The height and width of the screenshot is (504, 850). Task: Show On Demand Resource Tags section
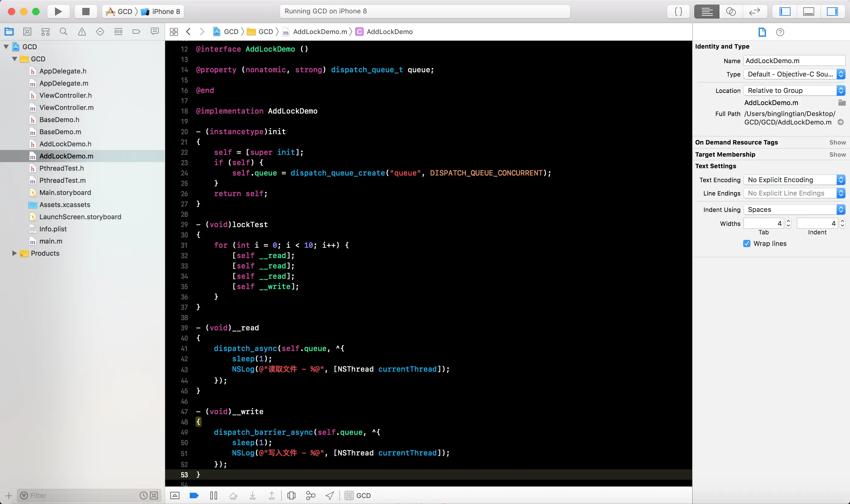837,142
